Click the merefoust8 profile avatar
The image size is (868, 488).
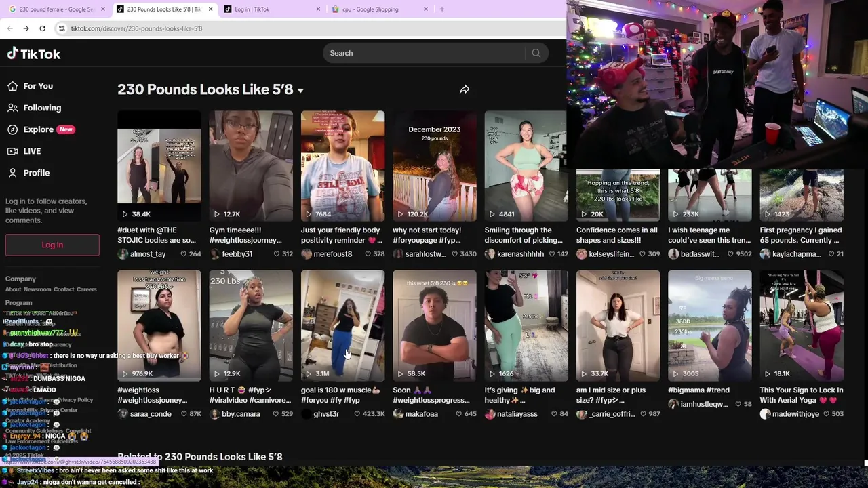point(307,254)
